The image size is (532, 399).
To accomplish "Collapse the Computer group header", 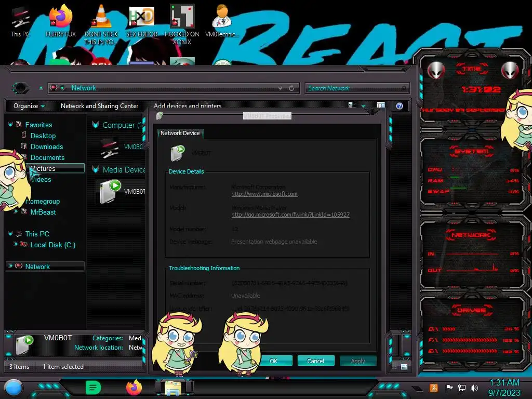I will click(96, 125).
